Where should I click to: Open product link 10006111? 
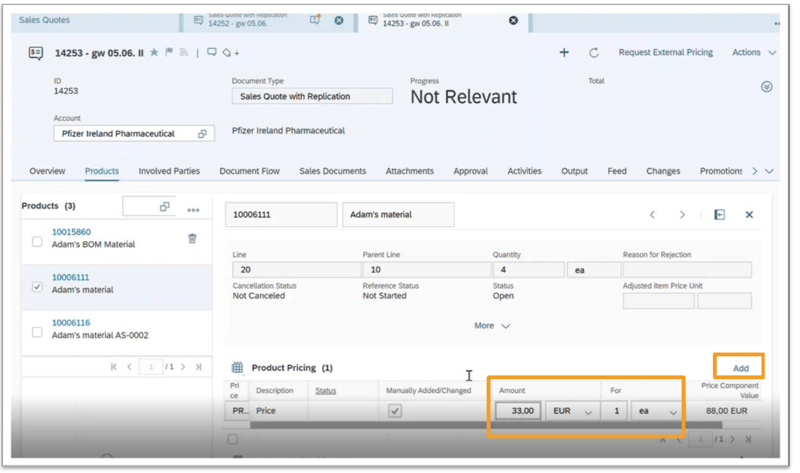70,277
